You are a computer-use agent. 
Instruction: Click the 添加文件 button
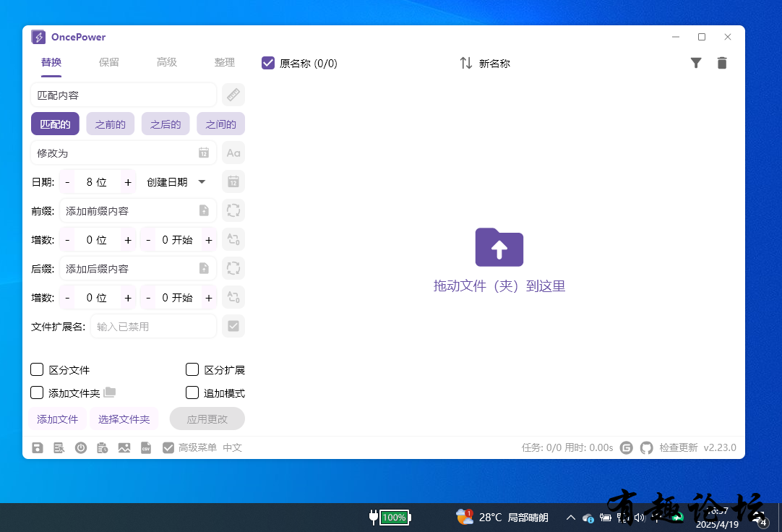57,419
